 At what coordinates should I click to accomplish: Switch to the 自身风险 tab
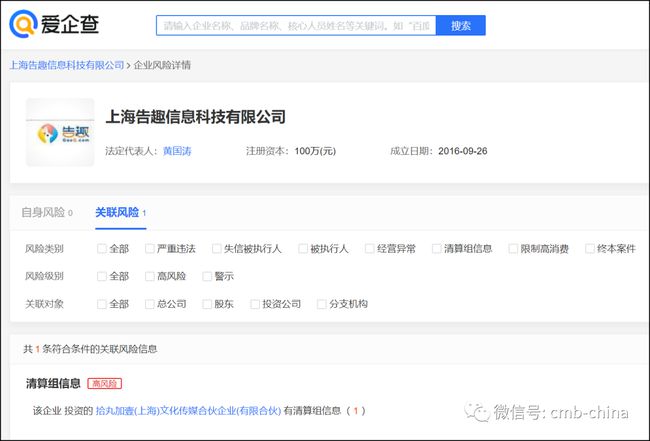click(x=47, y=213)
